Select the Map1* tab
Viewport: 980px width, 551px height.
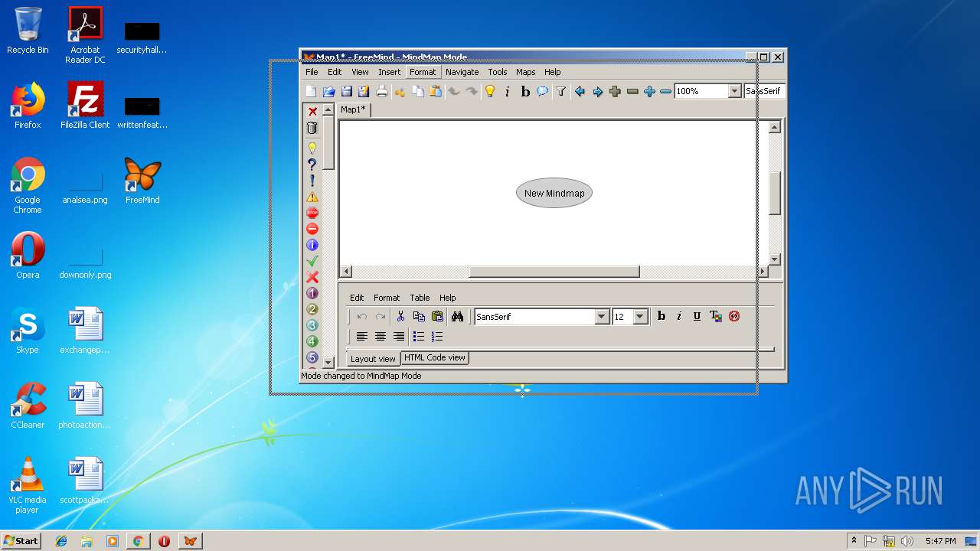tap(354, 109)
